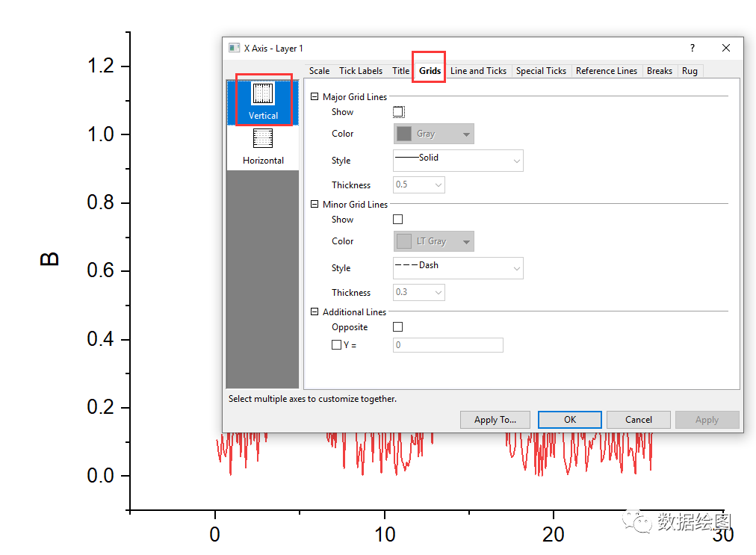Screen dimensions: 756x555
Task: Click the Cancel button
Action: (x=639, y=420)
